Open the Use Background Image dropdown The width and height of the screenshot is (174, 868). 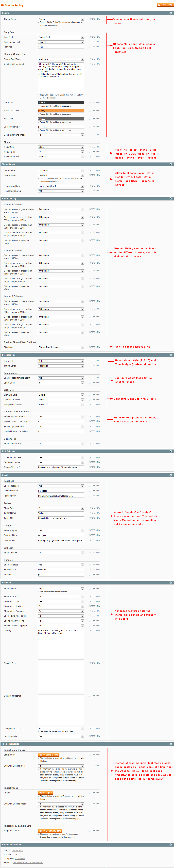click(61, 135)
